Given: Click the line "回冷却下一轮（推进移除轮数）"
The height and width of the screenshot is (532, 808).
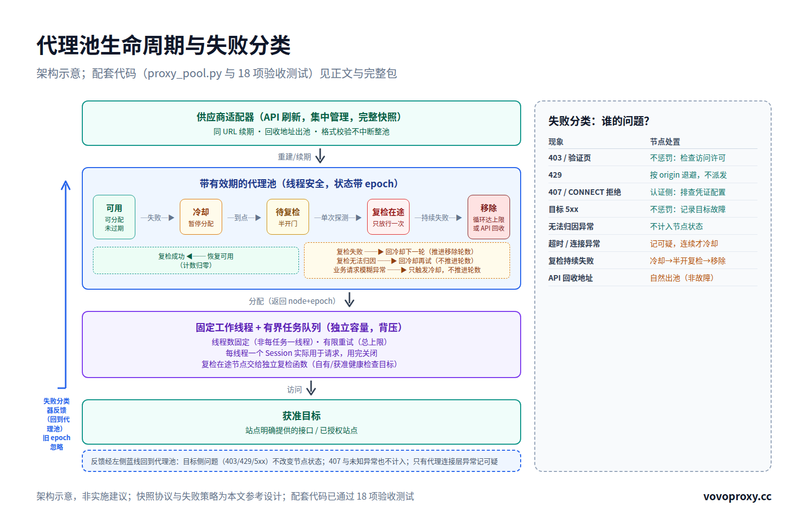Looking at the screenshot, I should coord(429,252).
